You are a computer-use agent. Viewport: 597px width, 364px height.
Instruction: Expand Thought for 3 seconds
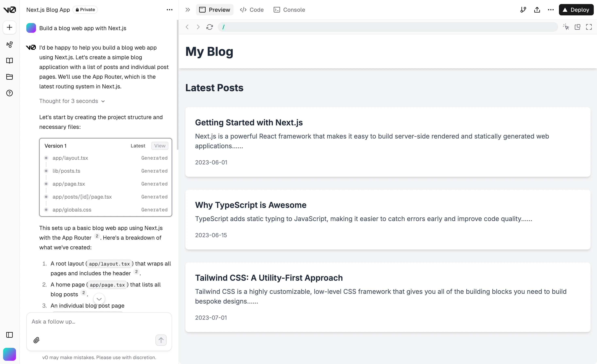click(72, 101)
